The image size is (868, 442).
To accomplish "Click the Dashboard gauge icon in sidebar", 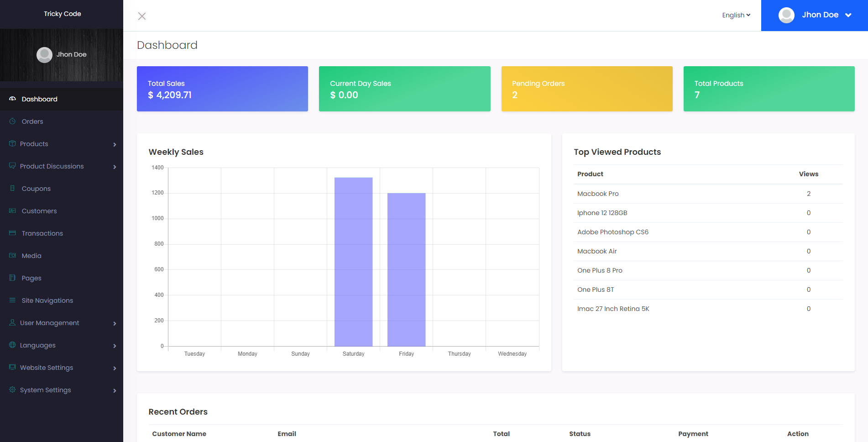I will point(12,99).
